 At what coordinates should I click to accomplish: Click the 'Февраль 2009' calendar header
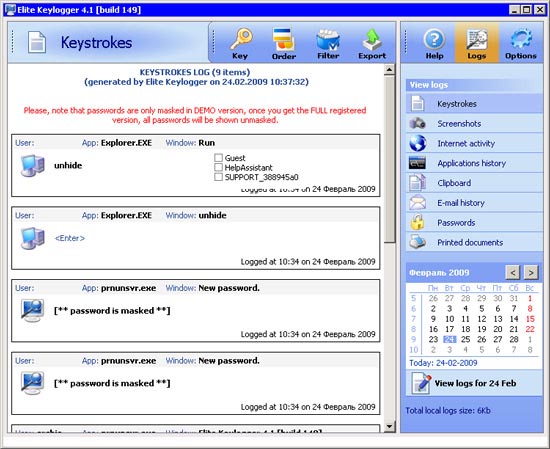tap(439, 273)
